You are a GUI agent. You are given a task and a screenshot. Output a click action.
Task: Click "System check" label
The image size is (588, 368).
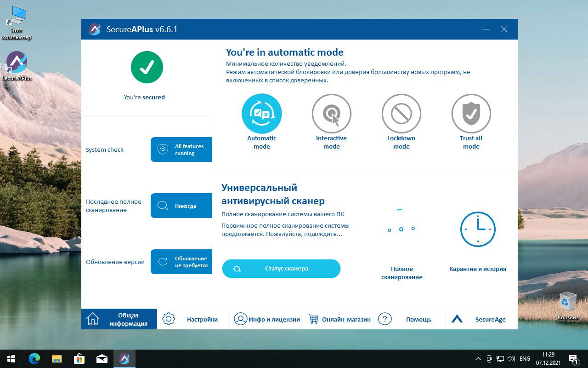105,150
